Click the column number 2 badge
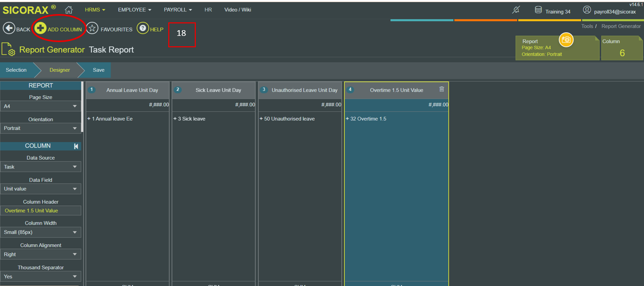 tap(178, 89)
